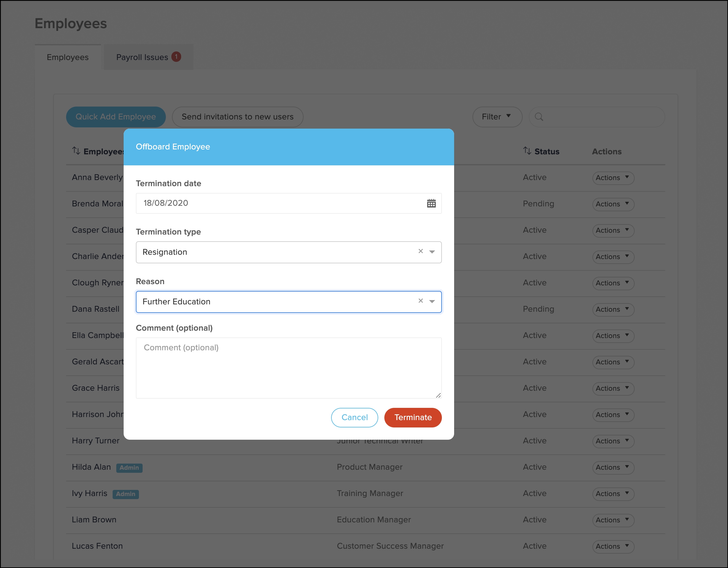Sort by Status column arrows icon
Image resolution: width=728 pixels, height=568 pixels.
(x=527, y=151)
